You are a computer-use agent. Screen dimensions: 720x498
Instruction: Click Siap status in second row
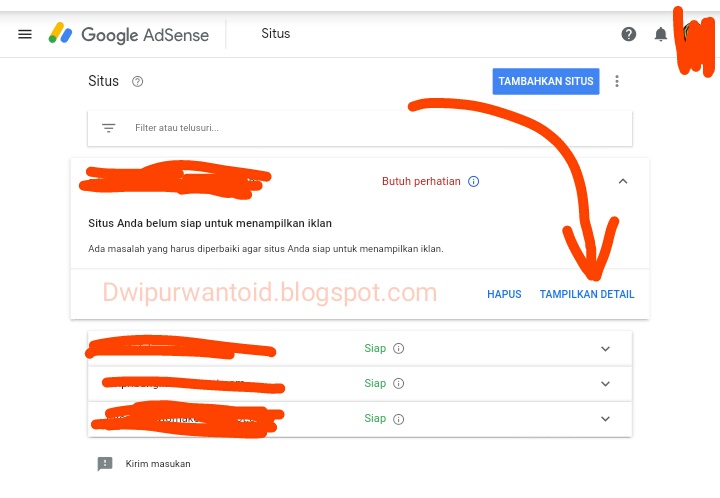coord(375,383)
